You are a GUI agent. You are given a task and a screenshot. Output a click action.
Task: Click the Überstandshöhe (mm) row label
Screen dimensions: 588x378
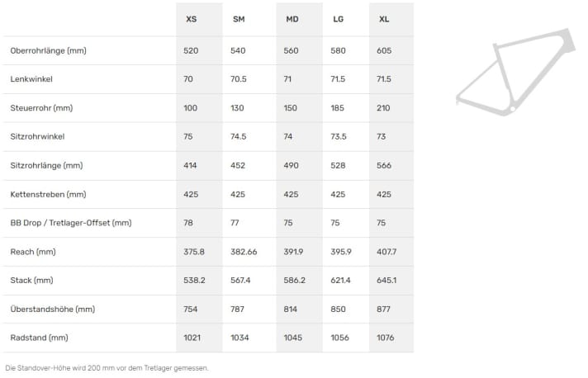tap(53, 309)
